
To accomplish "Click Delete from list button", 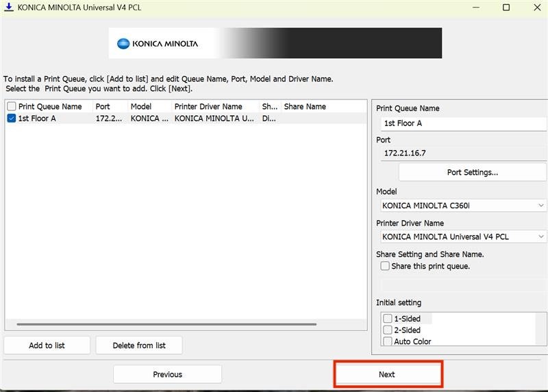I will click(x=139, y=345).
